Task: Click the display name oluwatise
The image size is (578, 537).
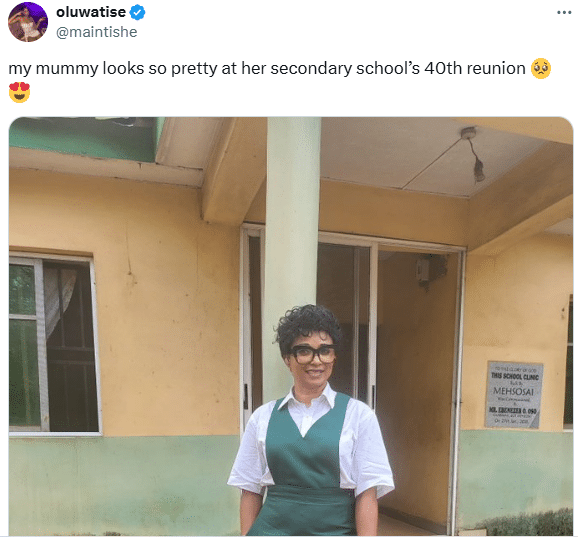Action: click(91, 12)
